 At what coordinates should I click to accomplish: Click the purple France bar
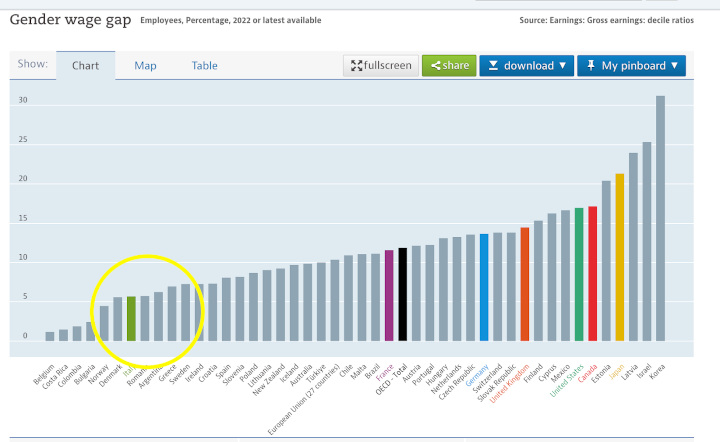click(x=389, y=295)
